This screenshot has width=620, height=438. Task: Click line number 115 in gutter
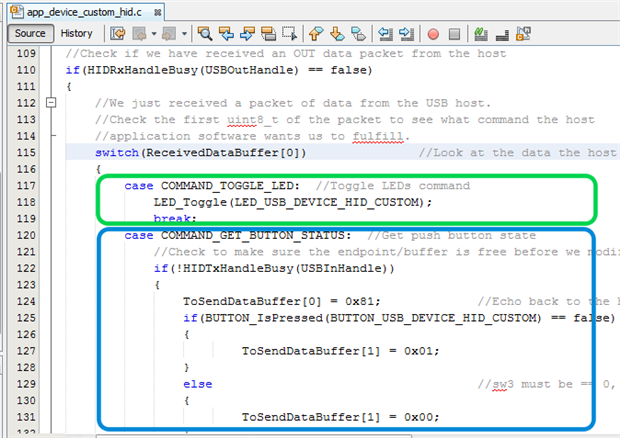click(26, 153)
